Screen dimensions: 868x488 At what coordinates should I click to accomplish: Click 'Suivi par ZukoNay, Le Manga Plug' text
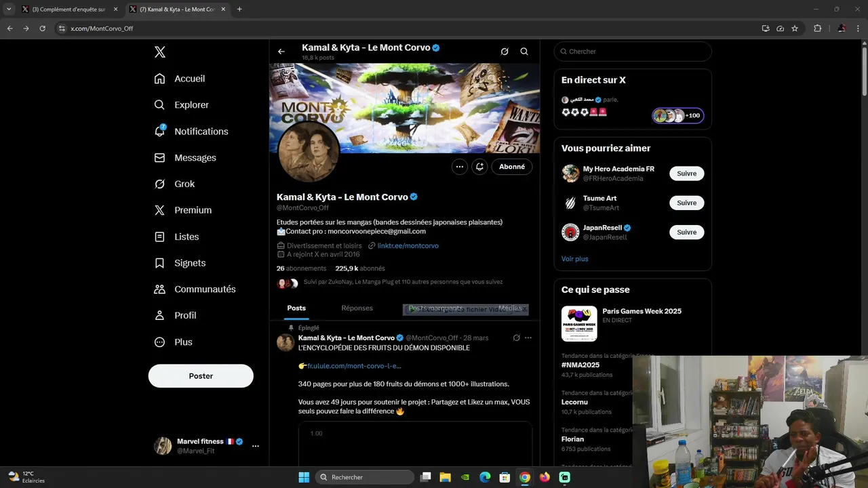[x=403, y=282]
